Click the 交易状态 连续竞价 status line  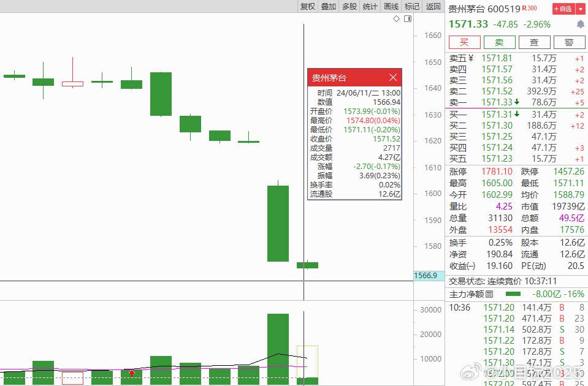[x=503, y=281]
